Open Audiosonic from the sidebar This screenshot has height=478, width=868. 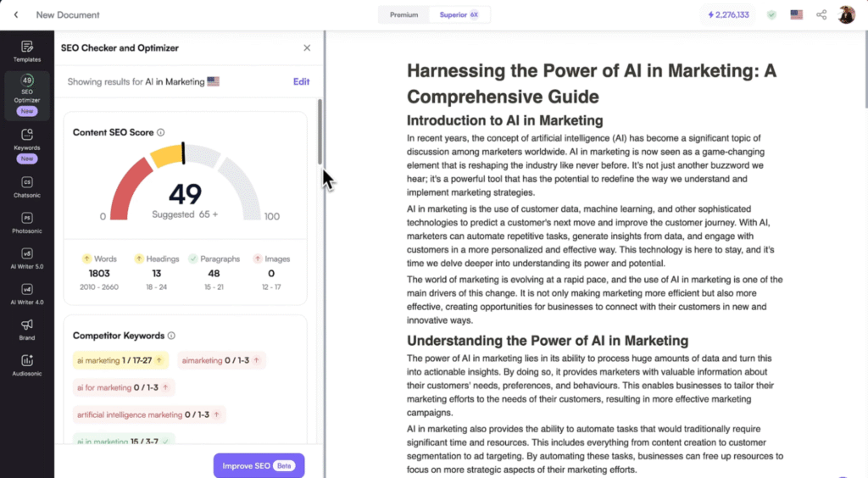tap(26, 365)
